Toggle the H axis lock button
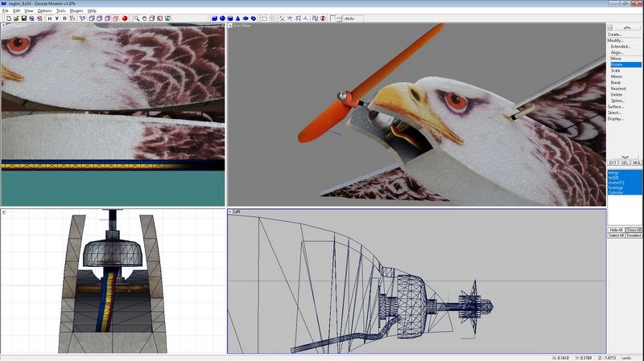The height and width of the screenshot is (361, 644). (x=49, y=18)
